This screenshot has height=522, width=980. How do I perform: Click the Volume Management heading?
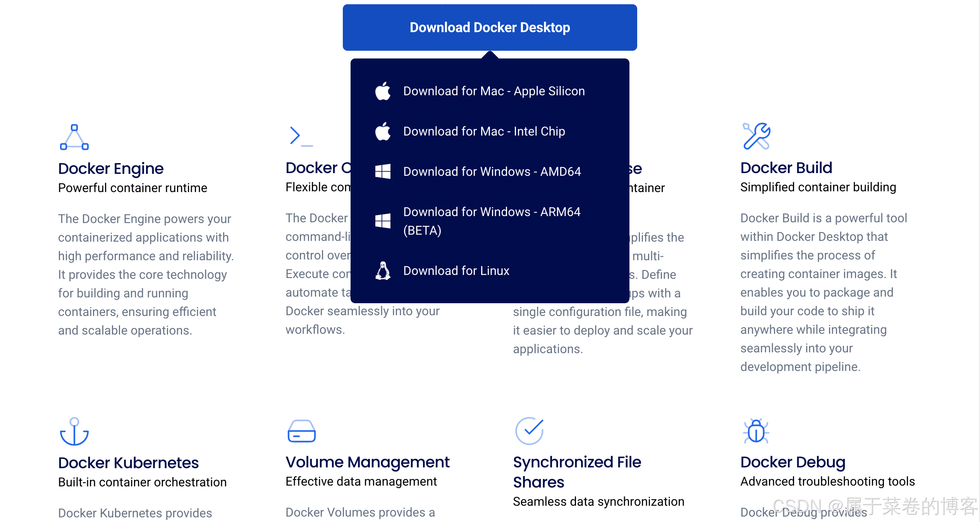pos(367,462)
